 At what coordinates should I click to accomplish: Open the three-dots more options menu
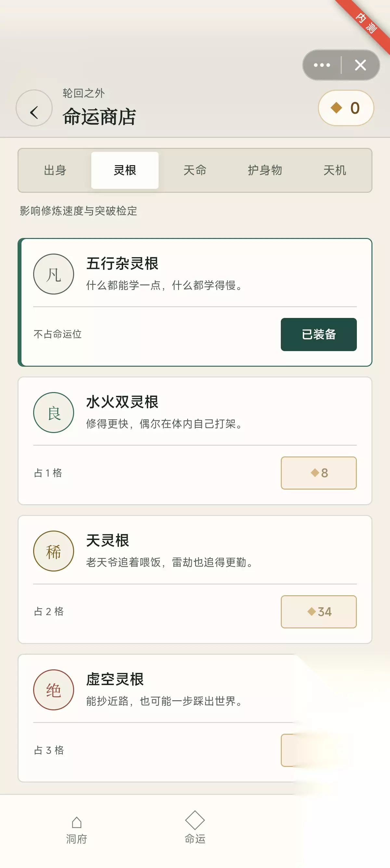[322, 65]
